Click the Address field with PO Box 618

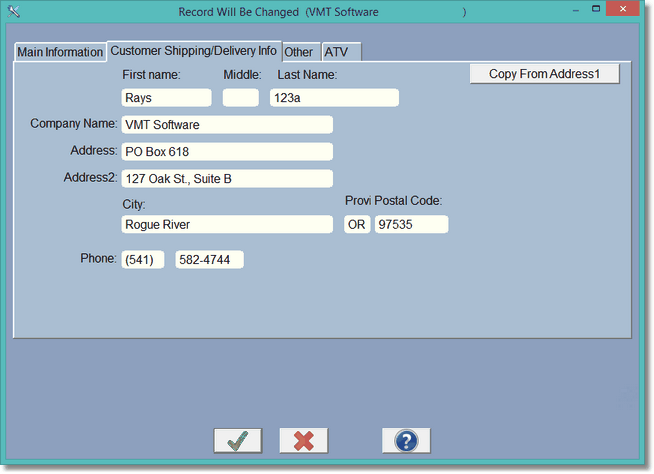point(227,151)
